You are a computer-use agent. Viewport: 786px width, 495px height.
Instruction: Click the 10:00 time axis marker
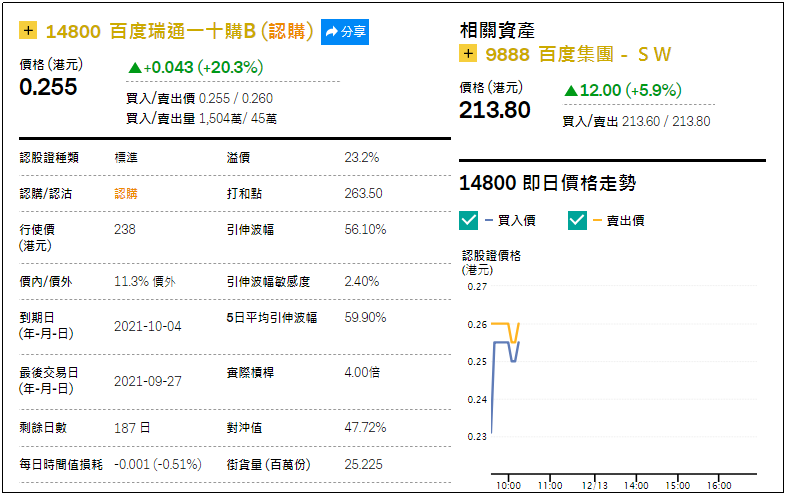point(508,485)
